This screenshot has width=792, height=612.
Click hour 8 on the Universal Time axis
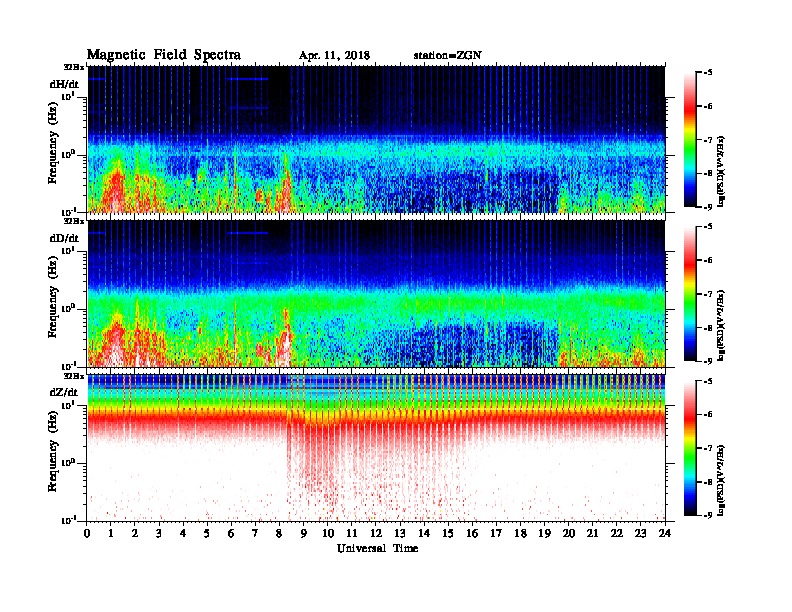pyautogui.click(x=279, y=533)
